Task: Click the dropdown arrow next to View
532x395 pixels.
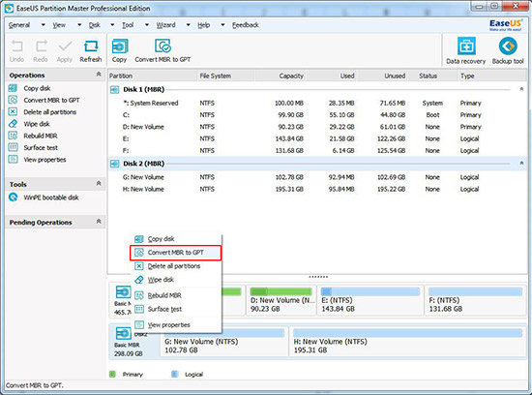Action: point(79,25)
